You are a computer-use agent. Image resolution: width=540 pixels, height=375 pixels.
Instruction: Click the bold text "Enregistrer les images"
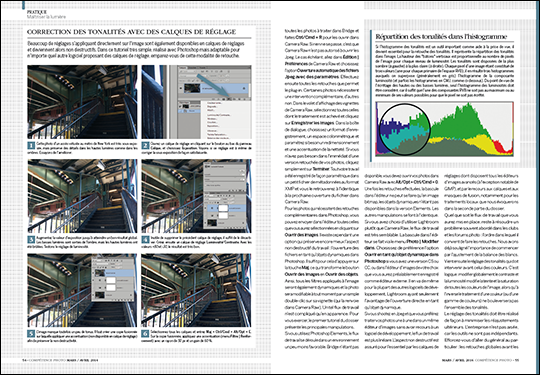point(313,123)
